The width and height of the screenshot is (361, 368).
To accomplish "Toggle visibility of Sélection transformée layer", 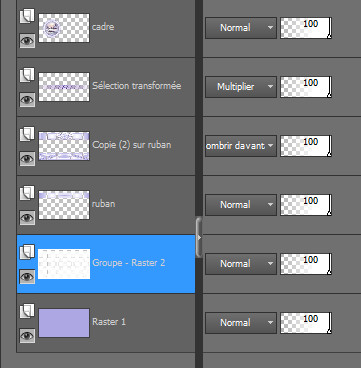I will pos(27,100).
